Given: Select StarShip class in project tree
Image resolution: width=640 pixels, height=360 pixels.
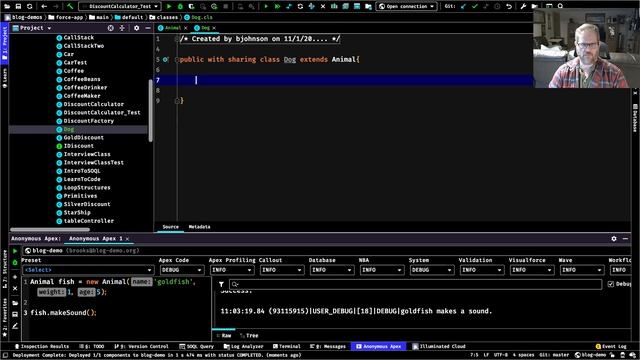Looking at the screenshot, I should [x=73, y=213].
